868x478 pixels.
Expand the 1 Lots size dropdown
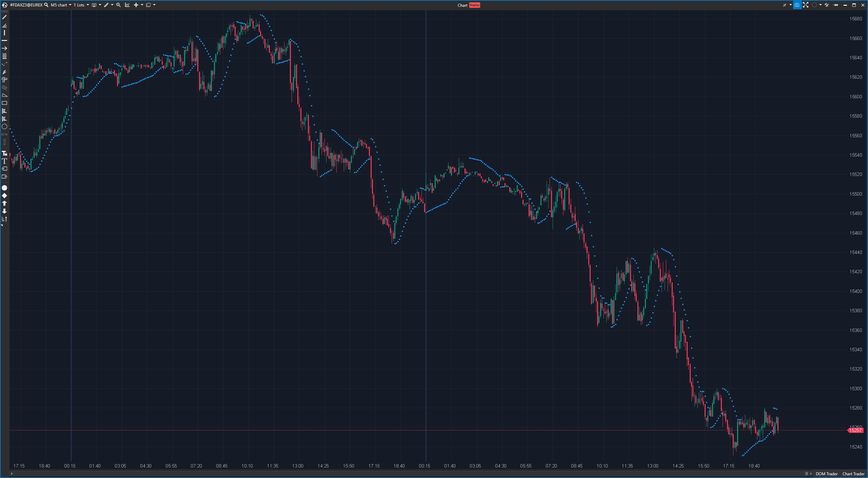[81, 5]
